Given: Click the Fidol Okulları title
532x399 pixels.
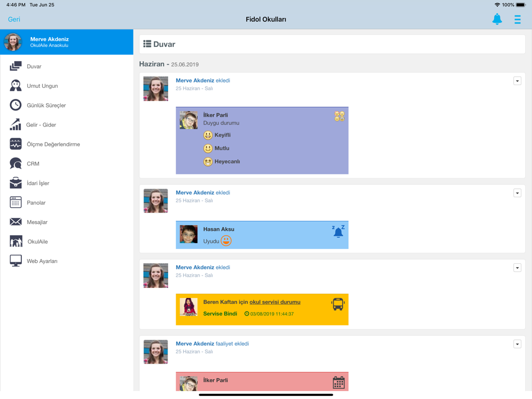Looking at the screenshot, I should tap(266, 19).
